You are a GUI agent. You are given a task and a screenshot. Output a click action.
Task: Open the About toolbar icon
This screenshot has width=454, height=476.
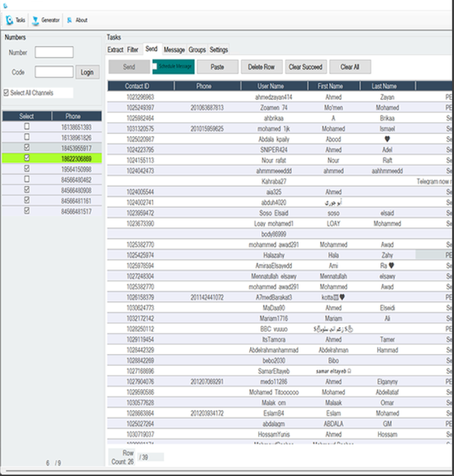point(77,20)
